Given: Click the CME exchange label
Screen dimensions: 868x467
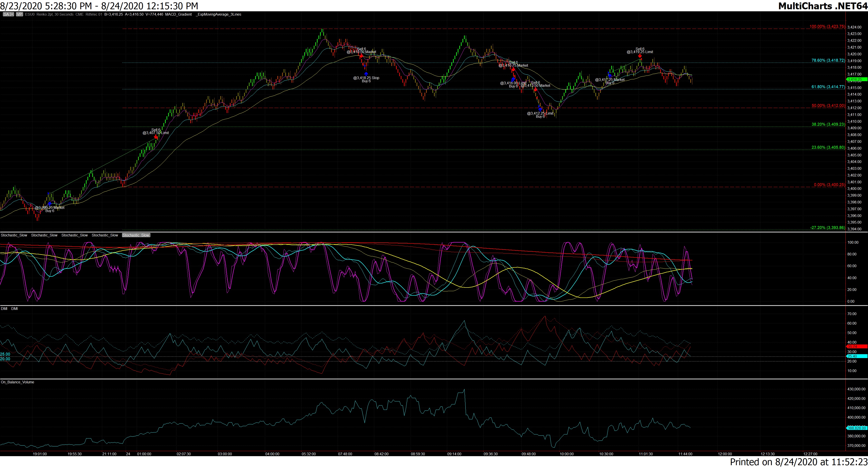Looking at the screenshot, I should 80,14.
